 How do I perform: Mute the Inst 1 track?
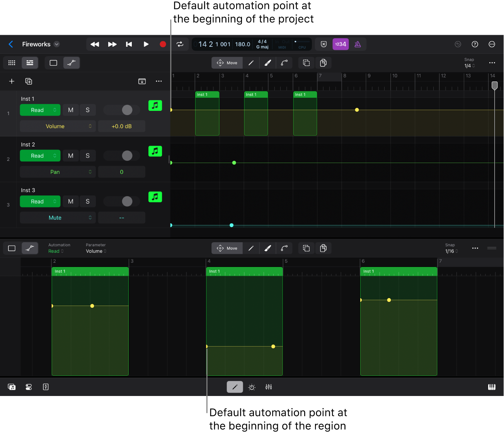click(71, 110)
